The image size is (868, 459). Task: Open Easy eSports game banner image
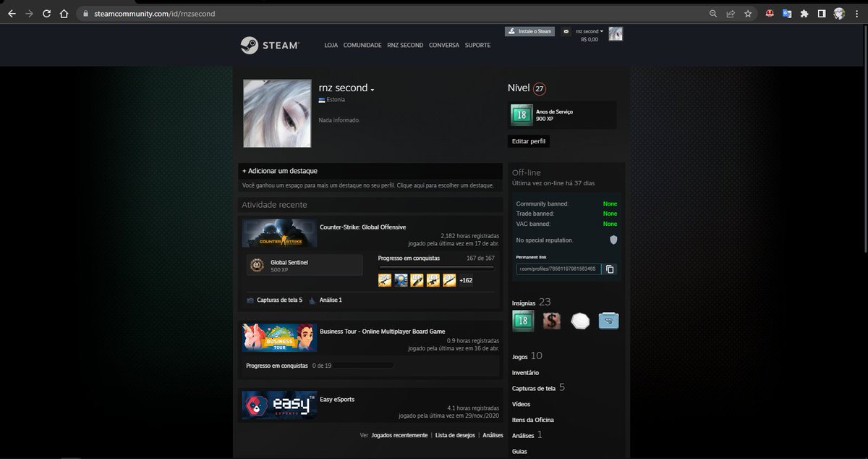point(279,405)
